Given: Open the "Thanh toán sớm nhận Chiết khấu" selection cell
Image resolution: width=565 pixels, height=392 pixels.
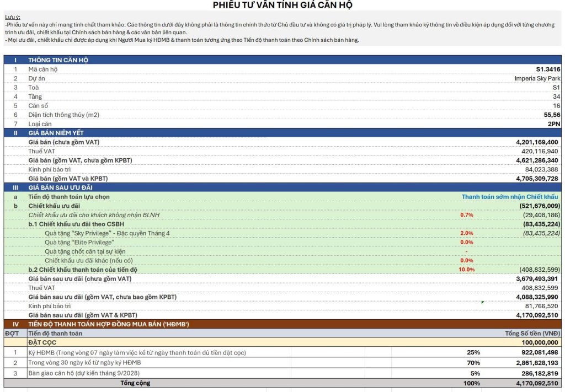Looking at the screenshot, I should coord(509,197).
